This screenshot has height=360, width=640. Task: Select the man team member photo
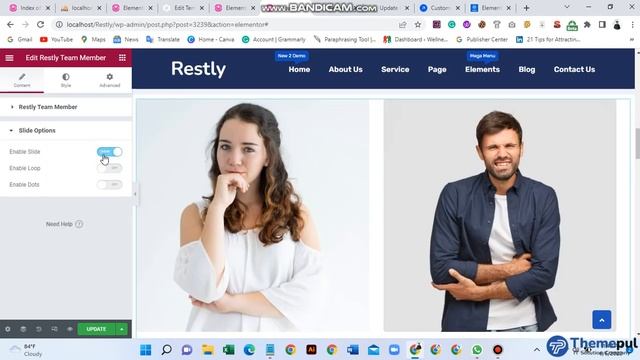click(500, 216)
